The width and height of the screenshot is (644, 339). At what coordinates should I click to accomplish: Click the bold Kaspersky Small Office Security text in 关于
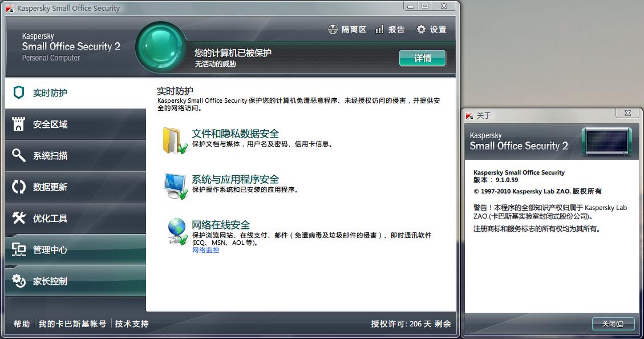pyautogui.click(x=519, y=172)
